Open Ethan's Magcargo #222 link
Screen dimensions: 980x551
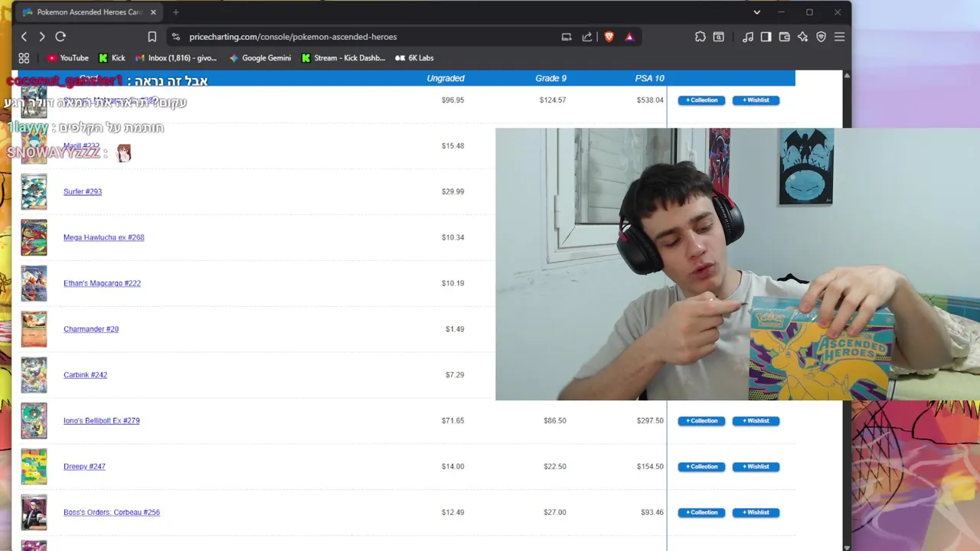pos(102,283)
